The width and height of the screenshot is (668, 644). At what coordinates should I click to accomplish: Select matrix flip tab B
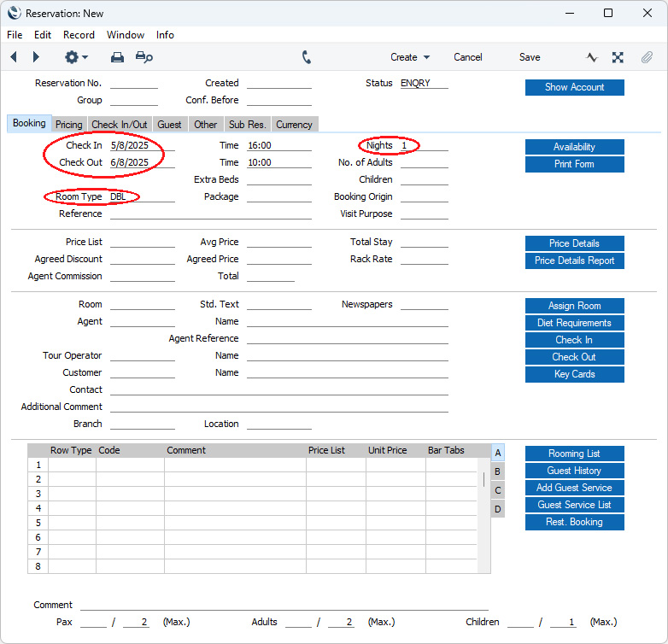[498, 471]
